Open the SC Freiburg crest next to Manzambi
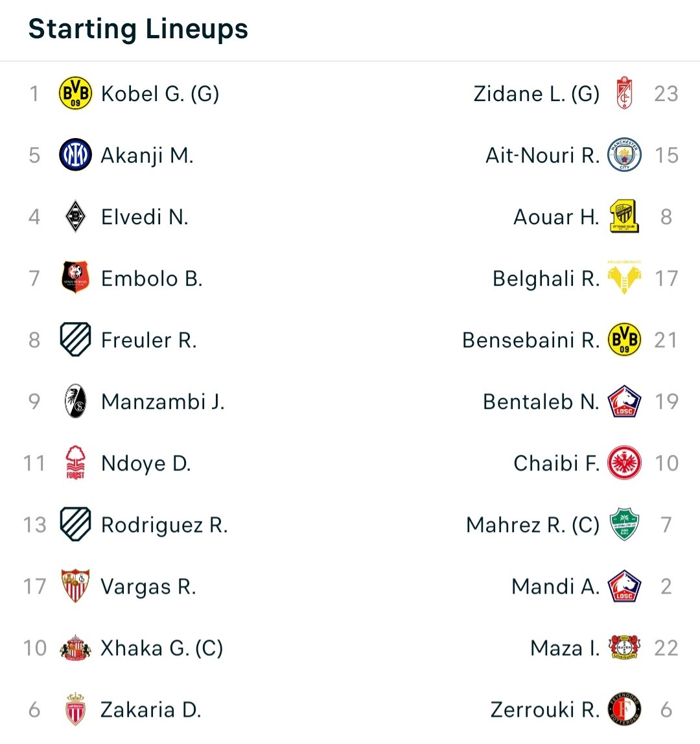 [x=75, y=401]
